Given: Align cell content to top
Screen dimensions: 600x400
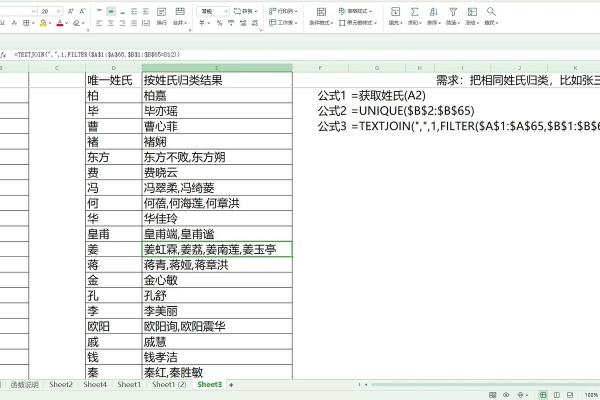Looking at the screenshot, I should [99, 11].
